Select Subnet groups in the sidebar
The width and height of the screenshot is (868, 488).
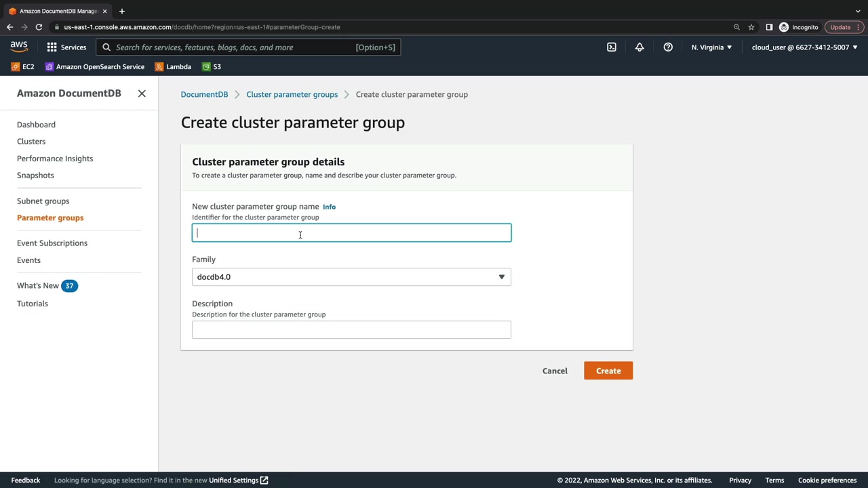click(43, 201)
